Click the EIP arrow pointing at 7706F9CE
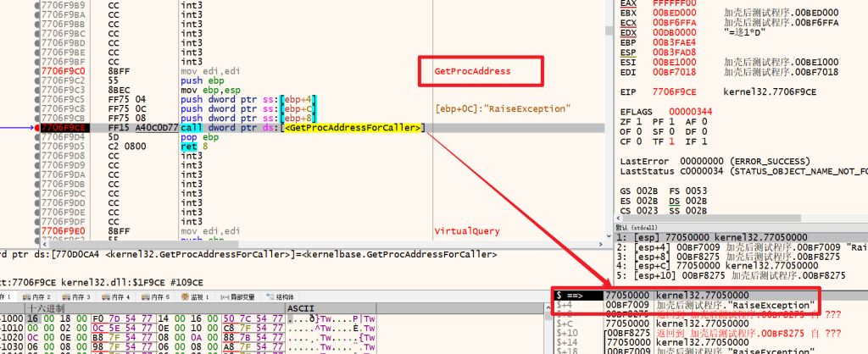Image resolution: width=868 pixels, height=354 pixels. coord(19,127)
